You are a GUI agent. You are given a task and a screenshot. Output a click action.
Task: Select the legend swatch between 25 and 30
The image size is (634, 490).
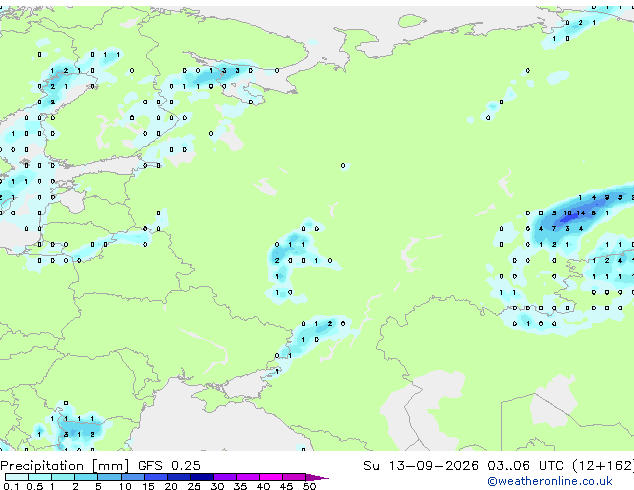(202, 477)
